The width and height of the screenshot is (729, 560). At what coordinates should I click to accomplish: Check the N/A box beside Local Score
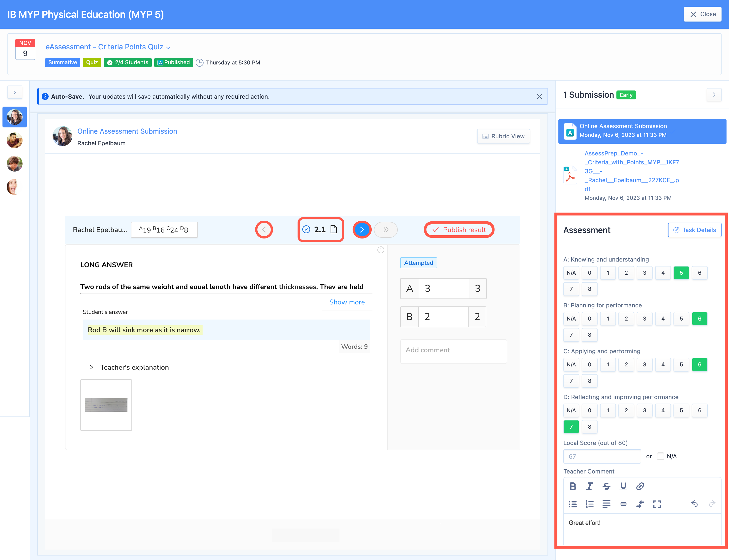(x=660, y=456)
